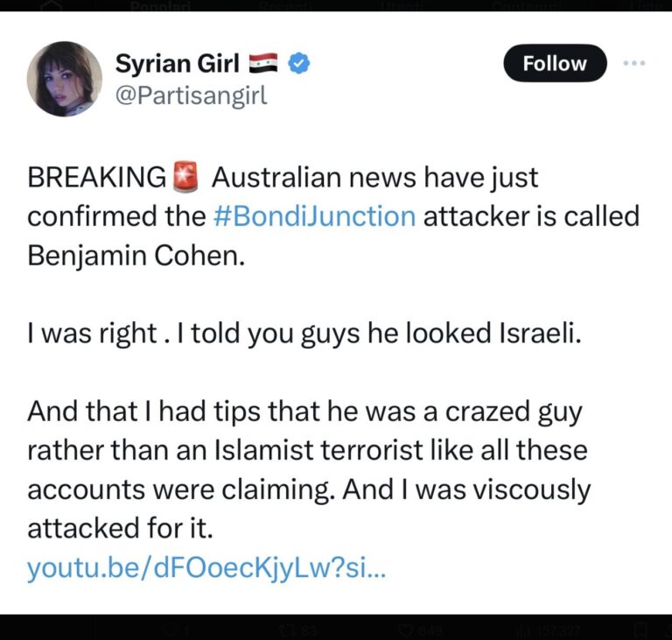
Task: Click the Syrian Girl display name
Action: (178, 63)
